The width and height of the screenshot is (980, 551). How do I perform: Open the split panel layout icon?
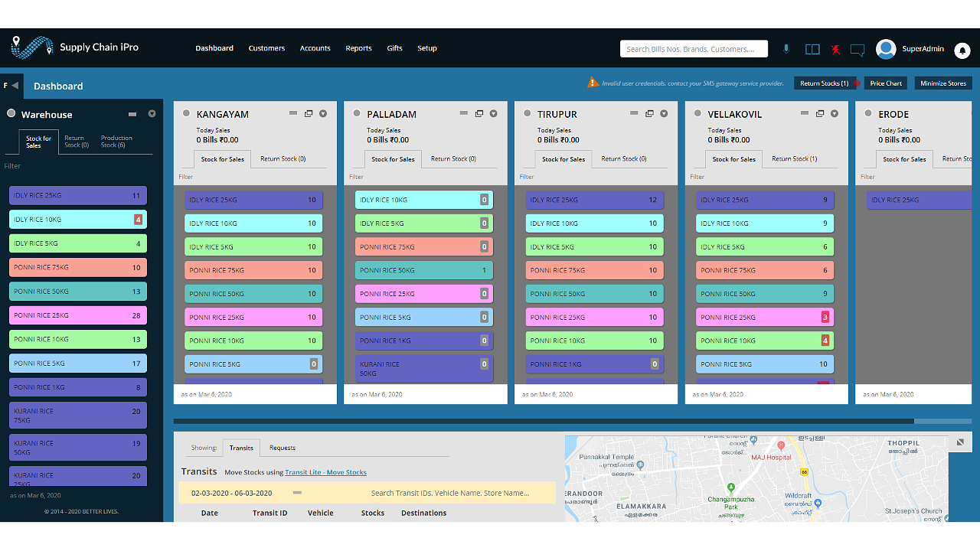(812, 49)
